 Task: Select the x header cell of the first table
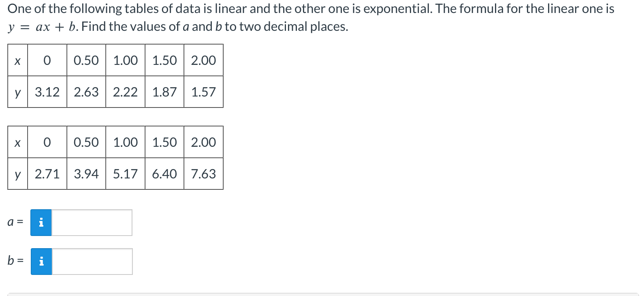(17, 61)
